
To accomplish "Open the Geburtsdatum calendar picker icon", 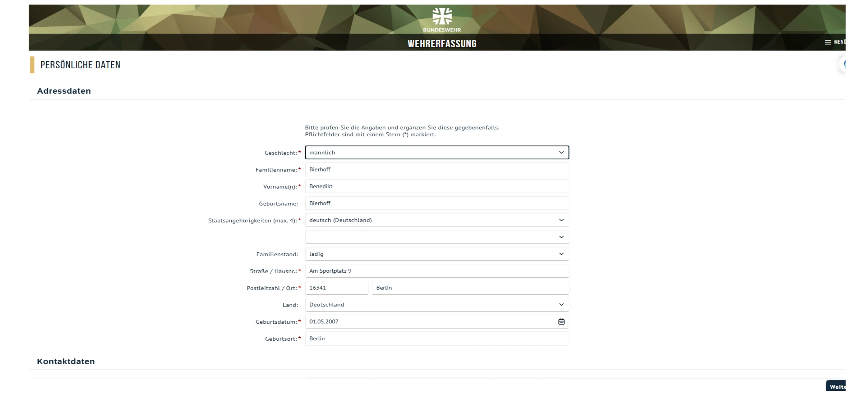I will coord(561,321).
